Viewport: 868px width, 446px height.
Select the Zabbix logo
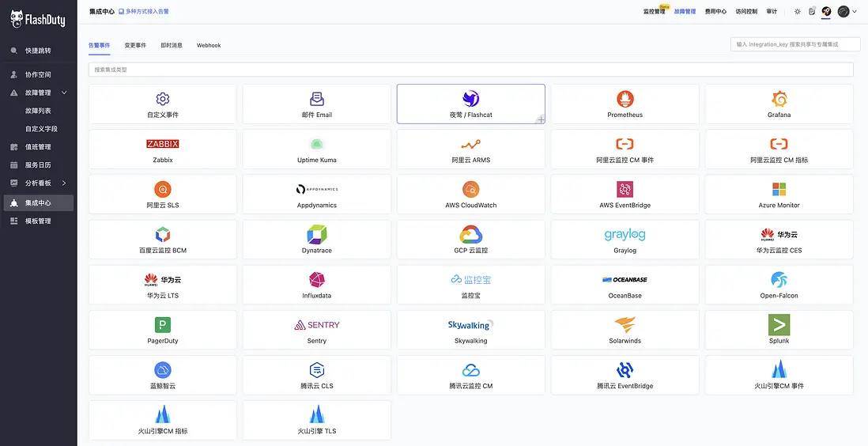pos(163,144)
